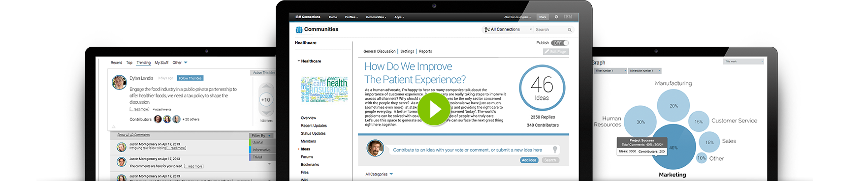Click the IBM logo in the top bar
Image resolution: width=868 pixels, height=181 pixels.
[568, 17]
